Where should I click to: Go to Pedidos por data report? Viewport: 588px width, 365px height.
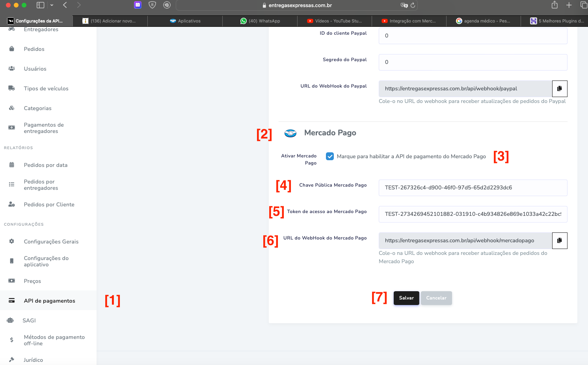(45, 165)
